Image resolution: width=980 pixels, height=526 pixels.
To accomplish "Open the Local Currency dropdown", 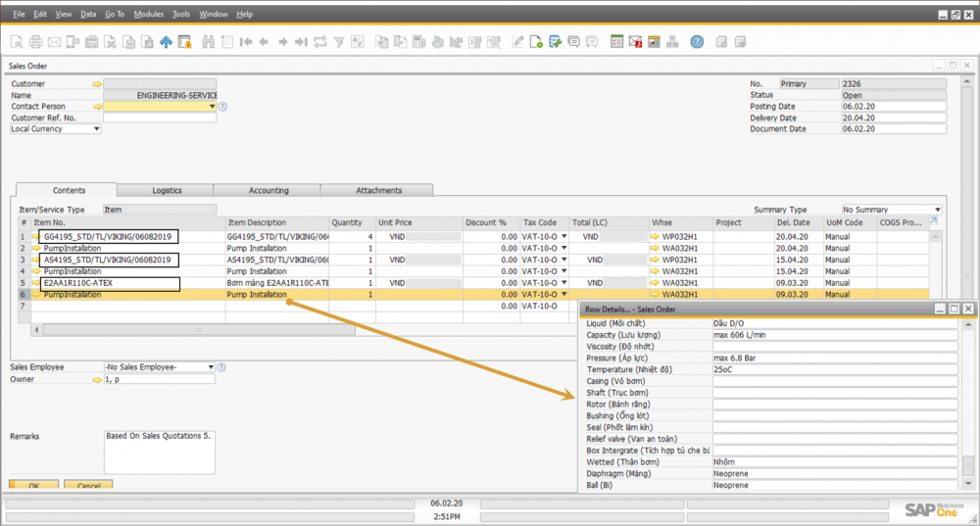I will (x=96, y=129).
